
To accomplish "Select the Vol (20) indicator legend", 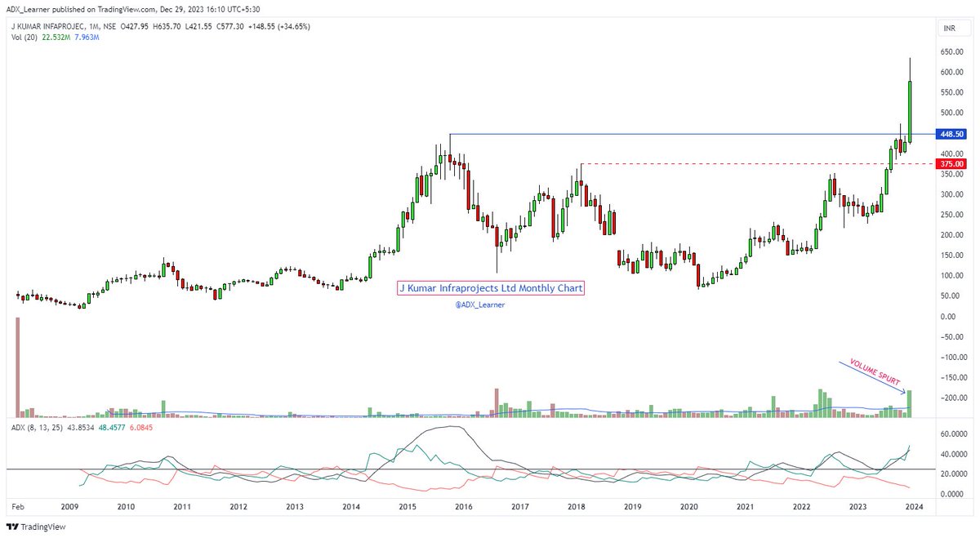I will pos(26,38).
